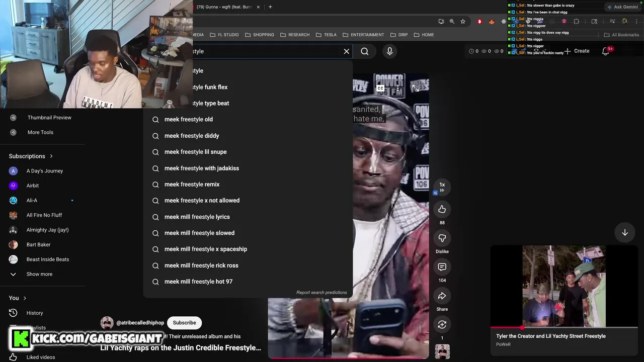Clear the YouTube search box text

click(x=346, y=51)
